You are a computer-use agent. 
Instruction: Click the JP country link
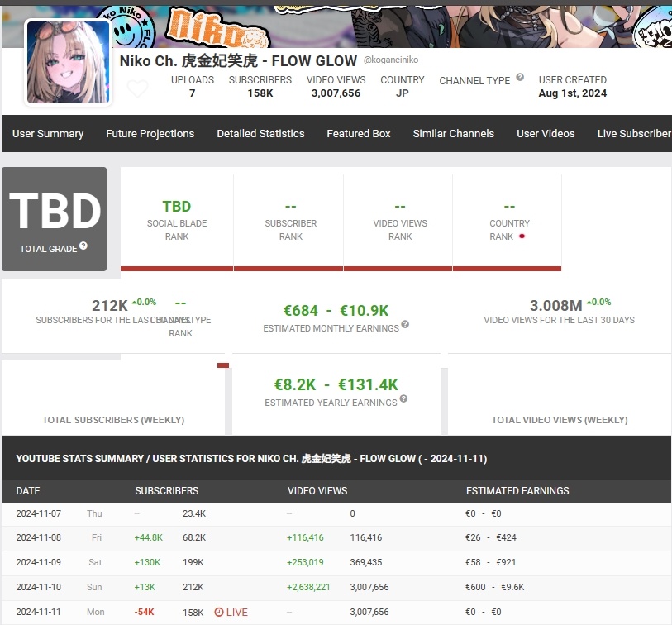[402, 93]
